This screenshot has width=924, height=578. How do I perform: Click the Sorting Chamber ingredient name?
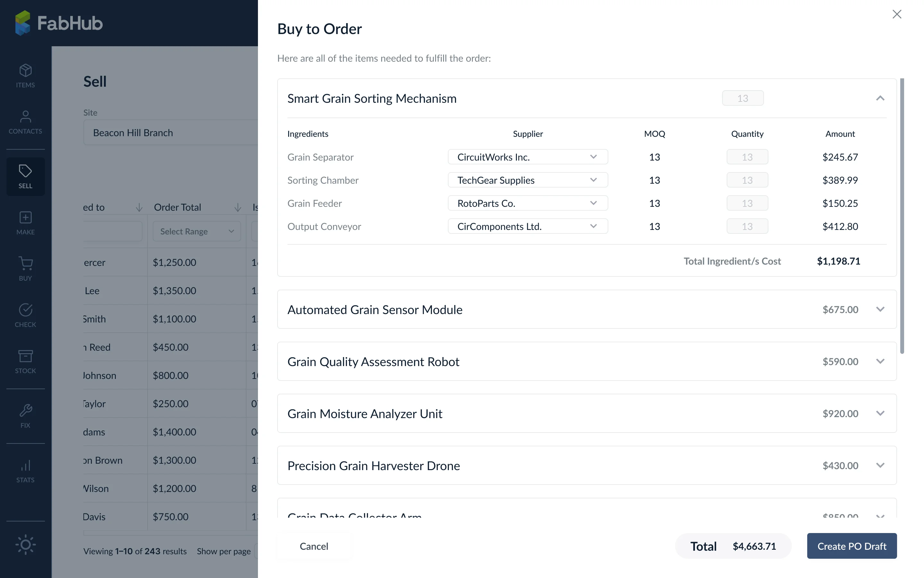(x=323, y=180)
